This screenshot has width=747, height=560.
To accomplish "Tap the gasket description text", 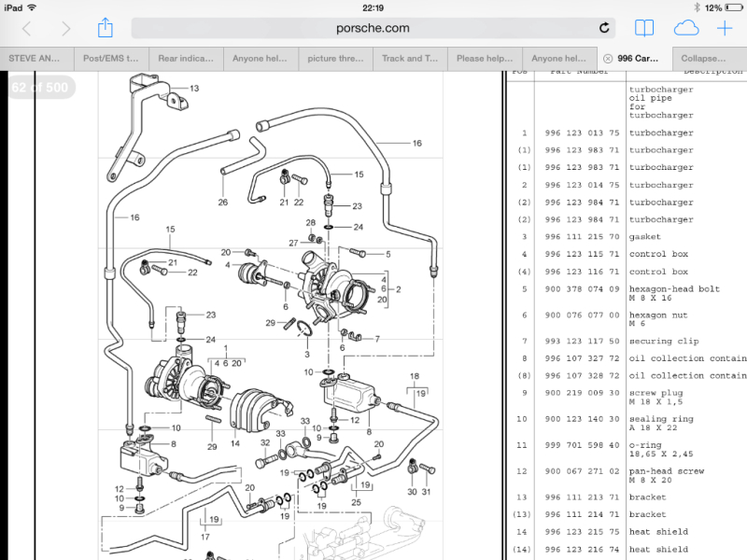I will [645, 237].
